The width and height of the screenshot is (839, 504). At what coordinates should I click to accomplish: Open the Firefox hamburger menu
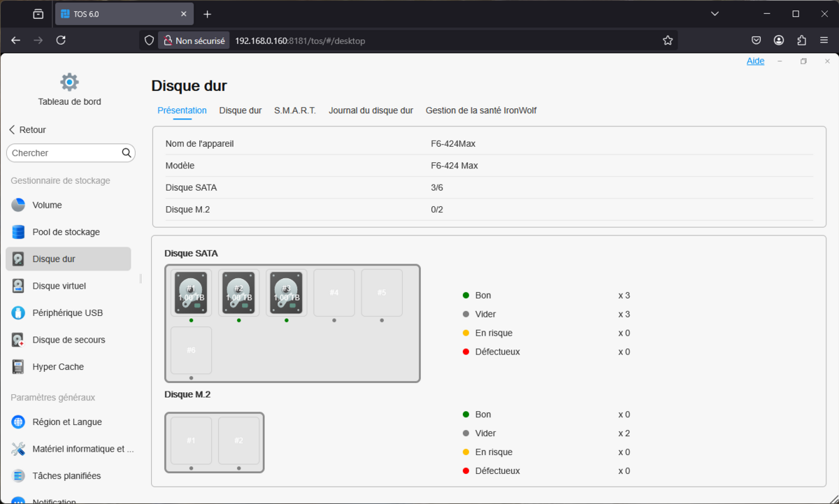(x=824, y=41)
